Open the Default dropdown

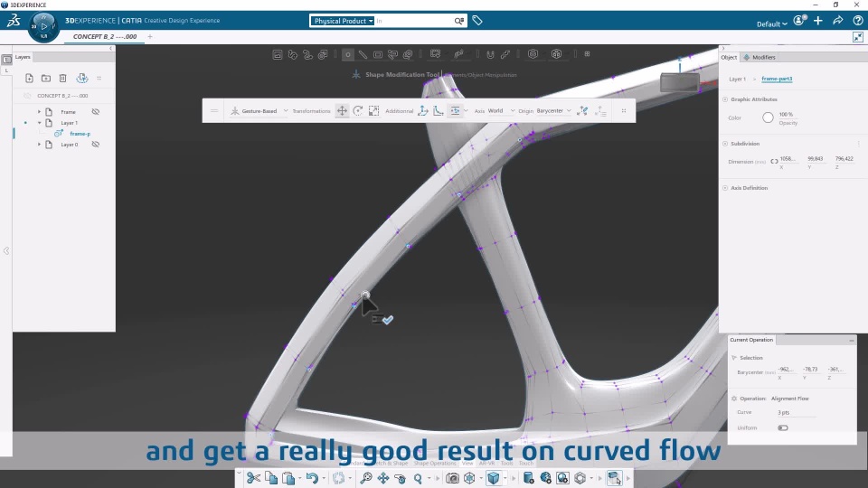coord(771,23)
